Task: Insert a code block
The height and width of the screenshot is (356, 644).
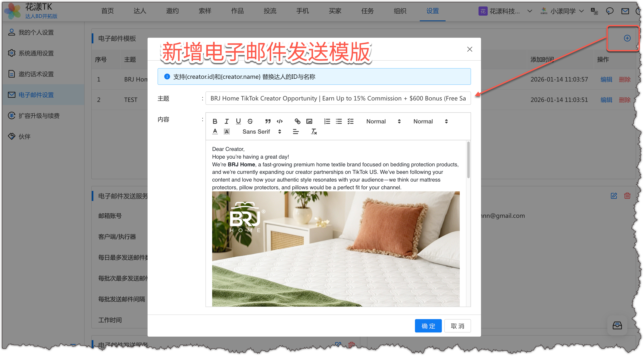Action: pos(279,122)
